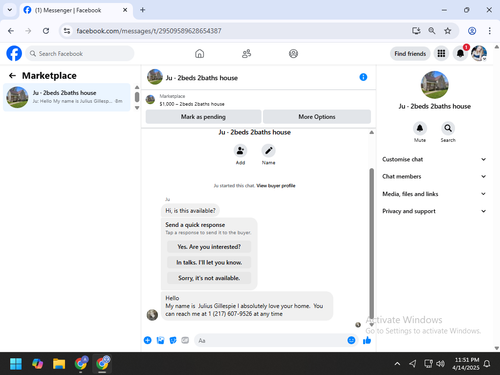
Task: Open the notifications bell with badge
Action: 460,53
